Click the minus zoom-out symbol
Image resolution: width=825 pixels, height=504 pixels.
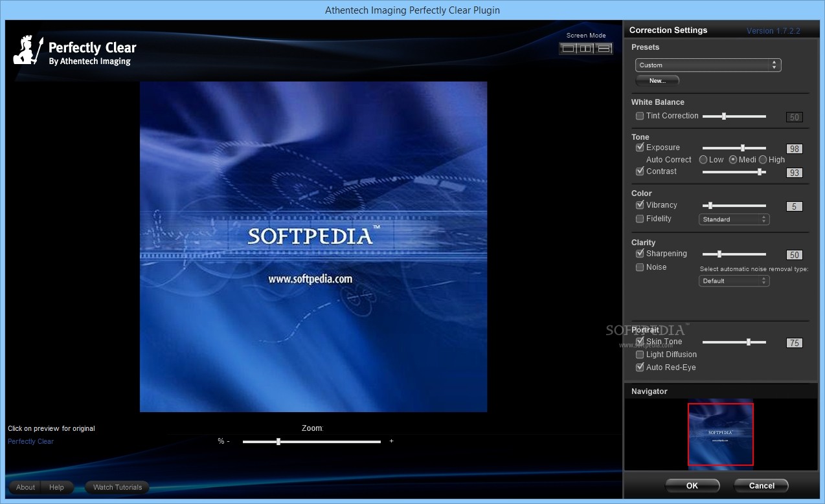pos(228,441)
